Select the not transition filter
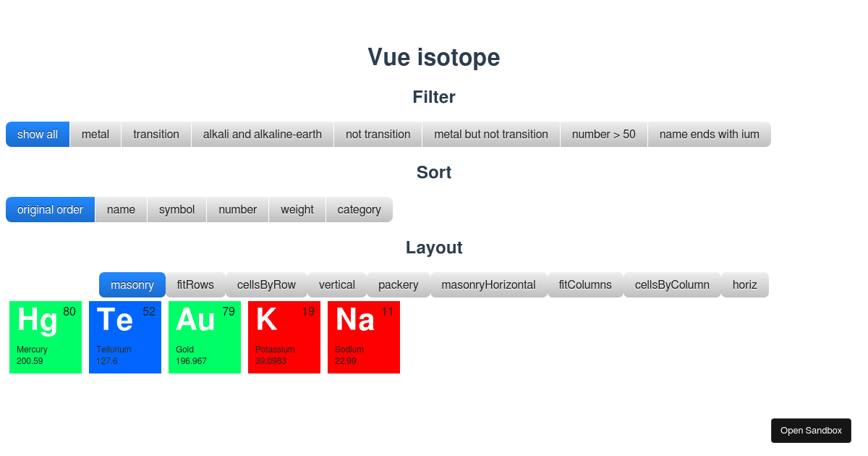868x456 pixels. [378, 134]
